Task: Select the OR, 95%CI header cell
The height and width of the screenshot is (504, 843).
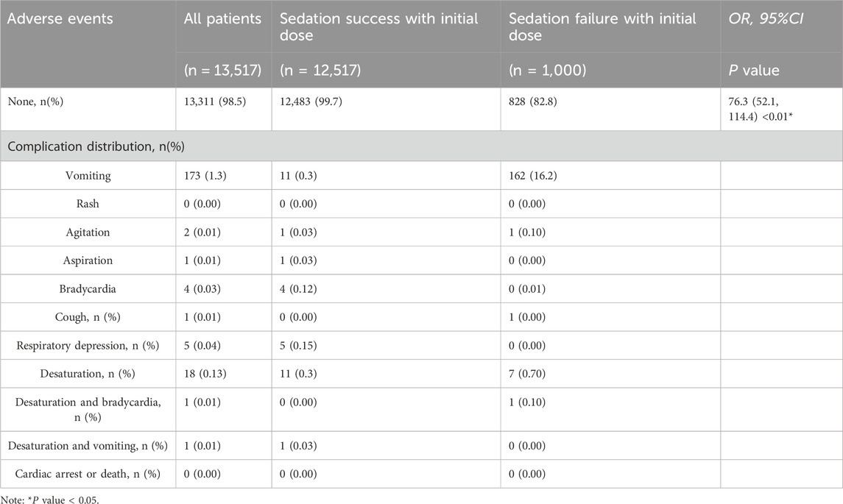Action: point(766,19)
